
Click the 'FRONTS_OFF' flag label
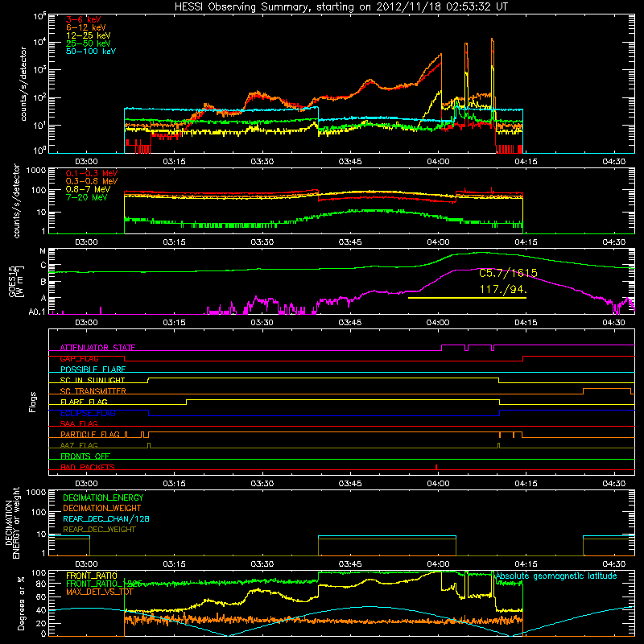pos(85,456)
